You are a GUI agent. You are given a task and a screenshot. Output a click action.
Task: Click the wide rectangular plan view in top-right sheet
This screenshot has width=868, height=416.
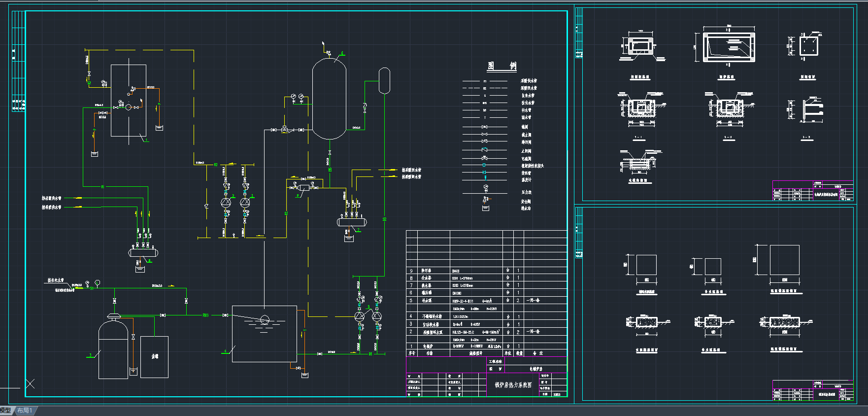pos(729,47)
